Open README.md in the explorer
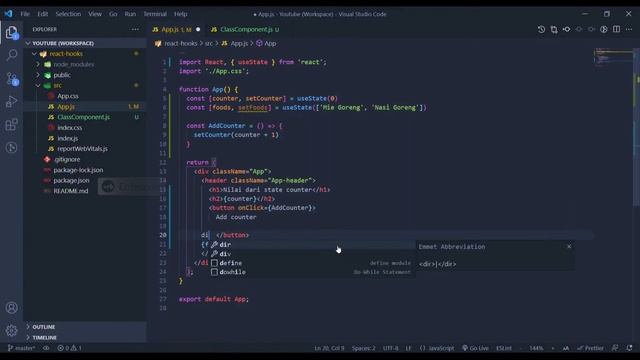The width and height of the screenshot is (640, 360). tap(71, 191)
